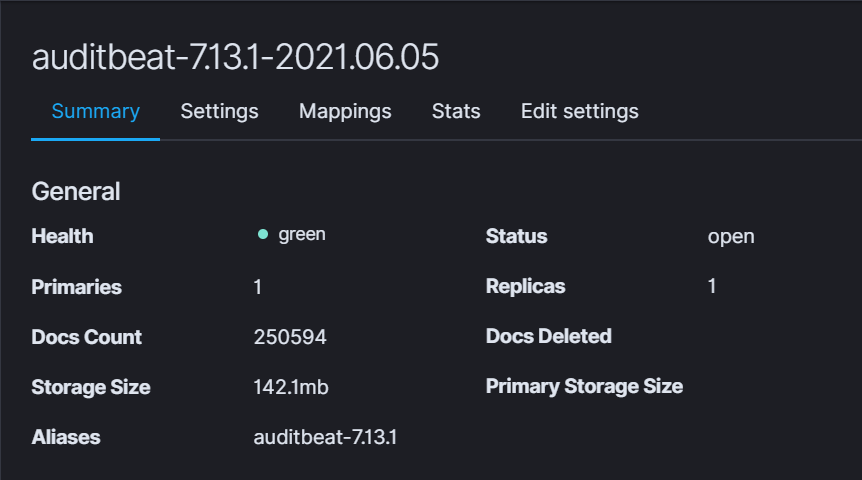
Task: Click the Docs Deleted label
Action: [548, 337]
